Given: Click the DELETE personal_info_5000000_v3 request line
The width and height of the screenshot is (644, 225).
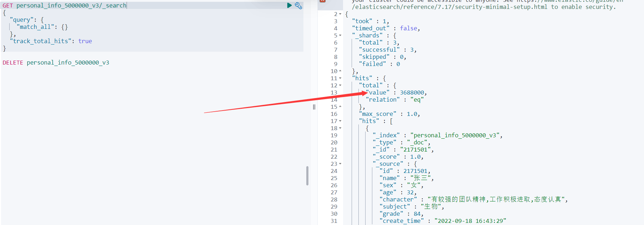Looking at the screenshot, I should 56,63.
